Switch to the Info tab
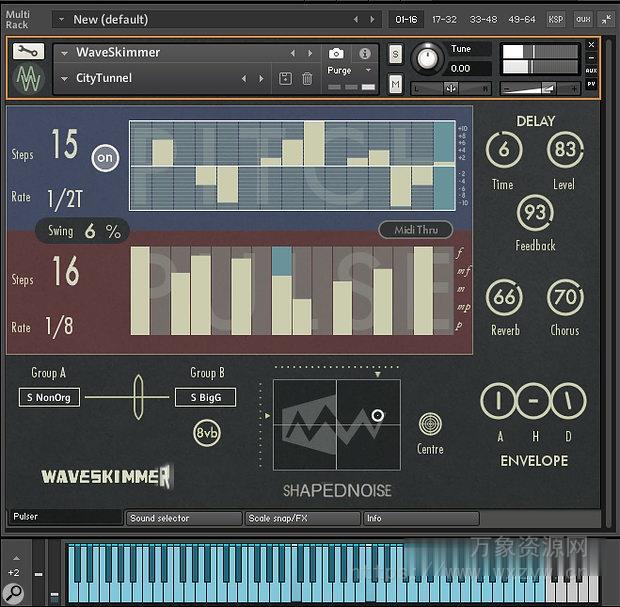 pyautogui.click(x=421, y=518)
